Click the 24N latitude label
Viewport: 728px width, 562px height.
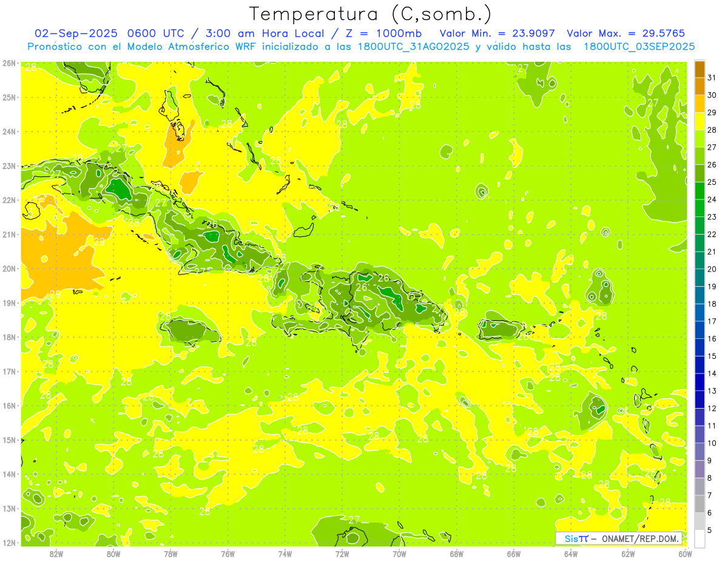[8, 132]
